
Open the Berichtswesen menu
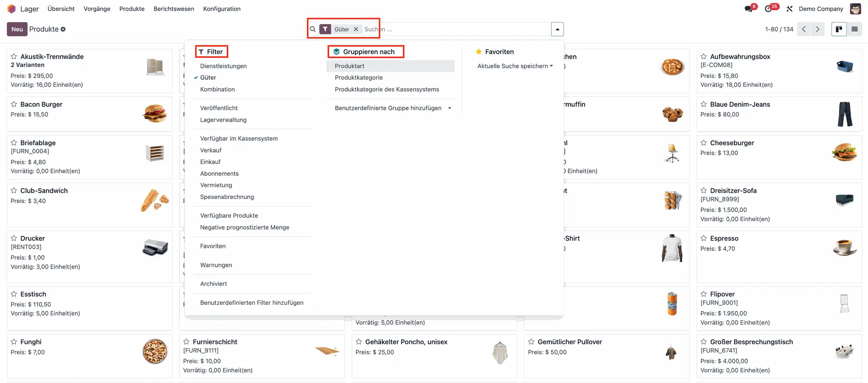174,9
